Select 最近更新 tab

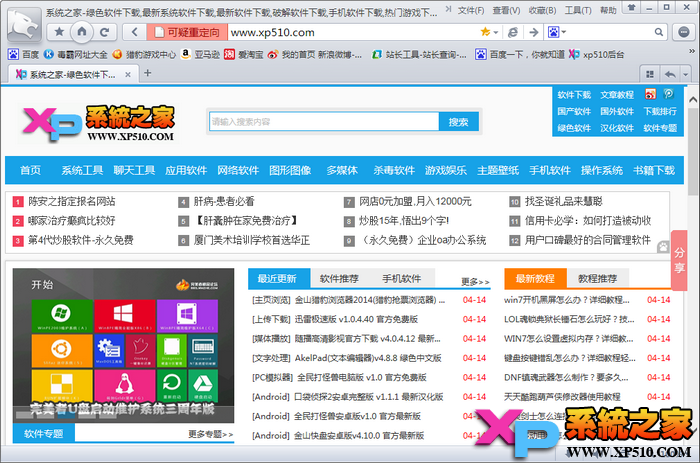coord(277,279)
